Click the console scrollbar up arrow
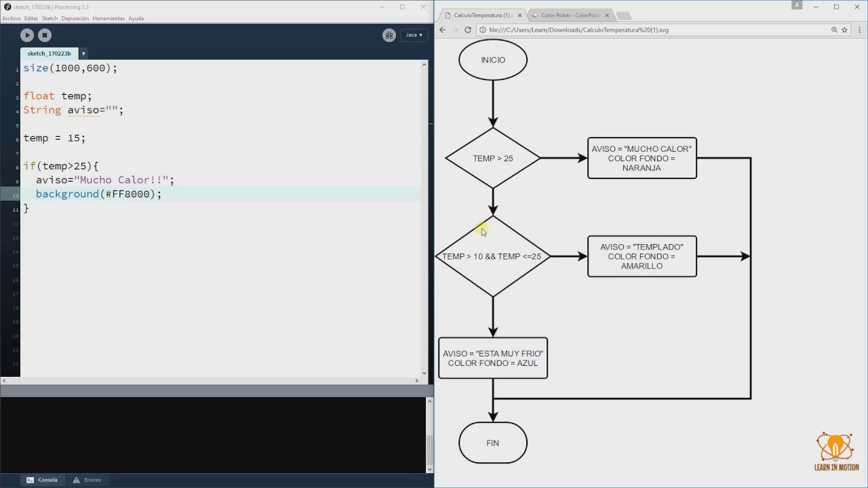Screen dimensions: 868x488 tap(430, 402)
